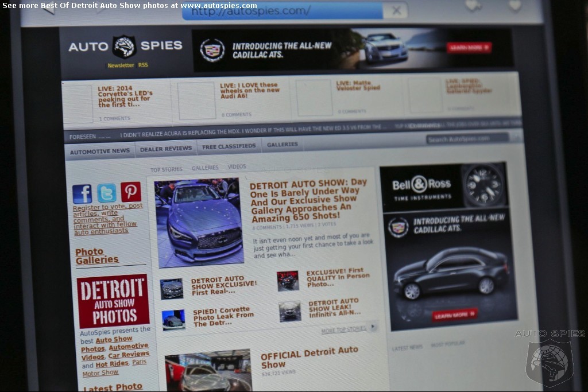Open the Detroit Auto Show Exclusive First Real story
Viewport: 588px width, 392px height.
[224, 286]
